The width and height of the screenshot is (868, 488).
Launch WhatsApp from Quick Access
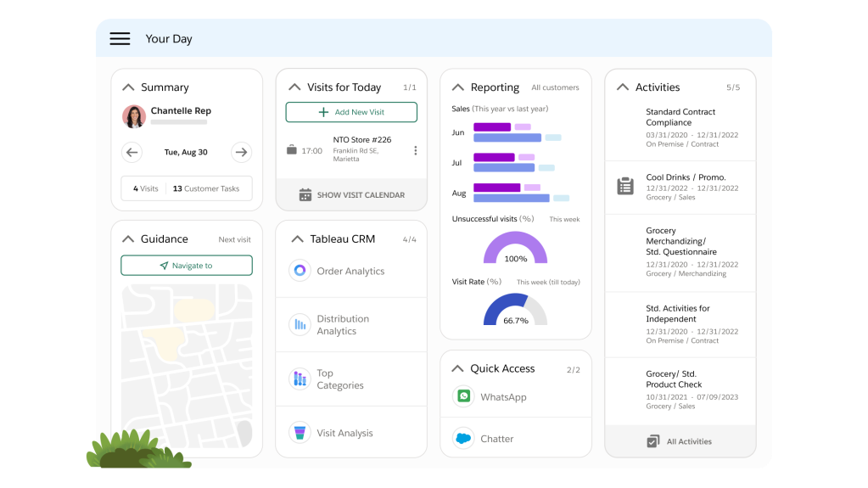463,396
